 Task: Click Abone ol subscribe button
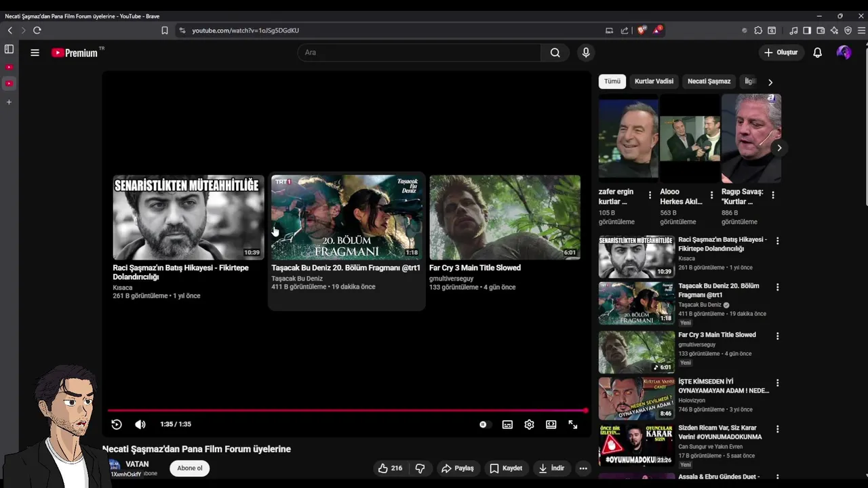[190, 468]
